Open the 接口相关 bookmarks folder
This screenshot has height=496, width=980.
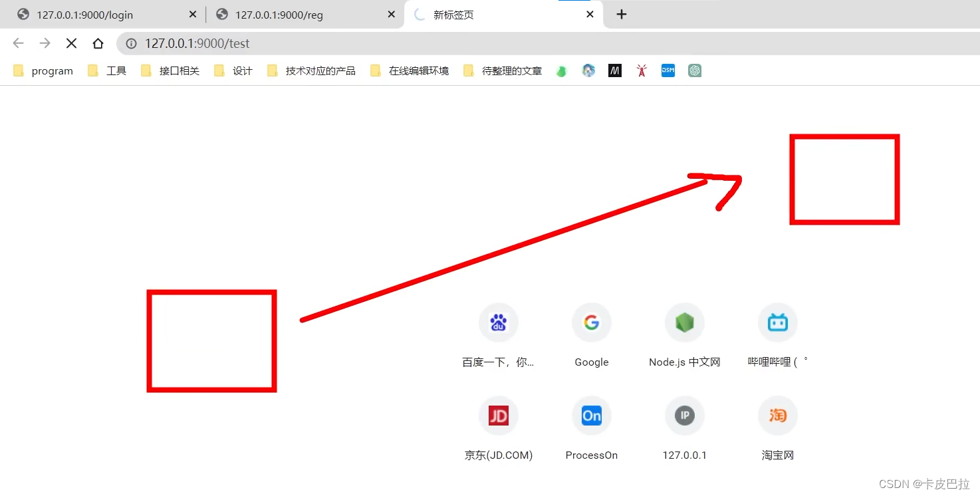(x=170, y=70)
